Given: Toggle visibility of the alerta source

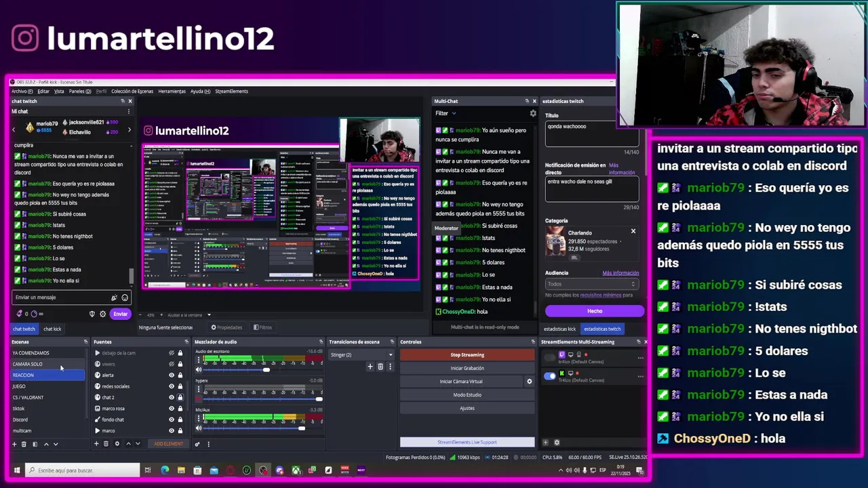Looking at the screenshot, I should click(x=172, y=375).
